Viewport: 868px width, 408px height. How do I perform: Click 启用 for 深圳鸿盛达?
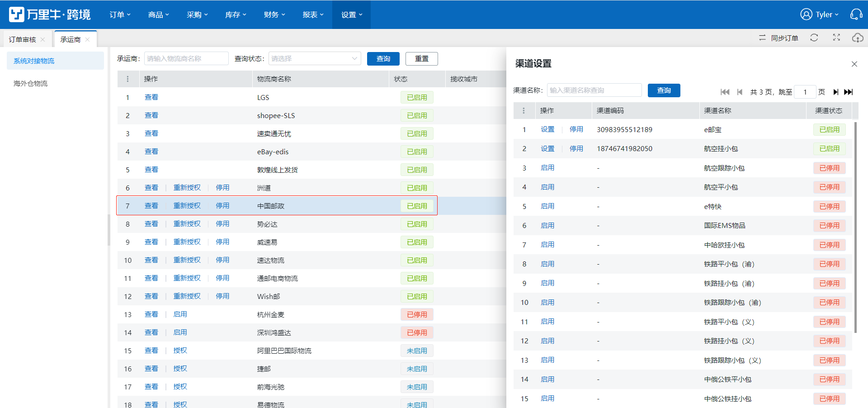coord(180,332)
